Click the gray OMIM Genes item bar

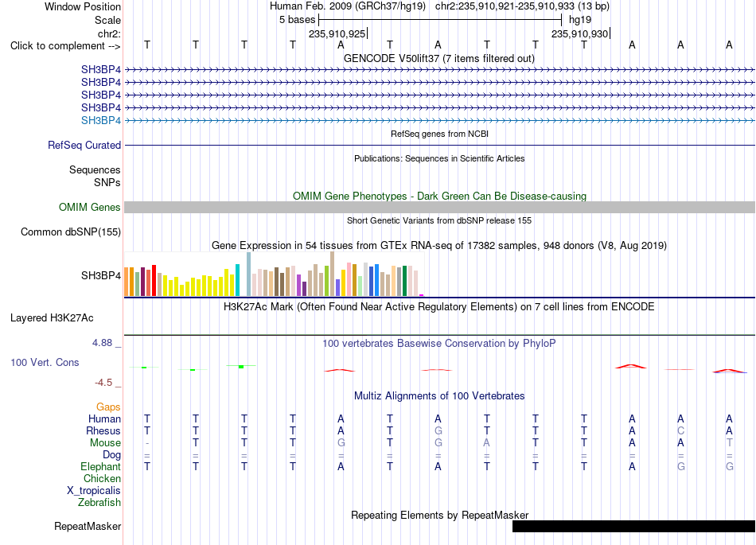[x=439, y=207]
